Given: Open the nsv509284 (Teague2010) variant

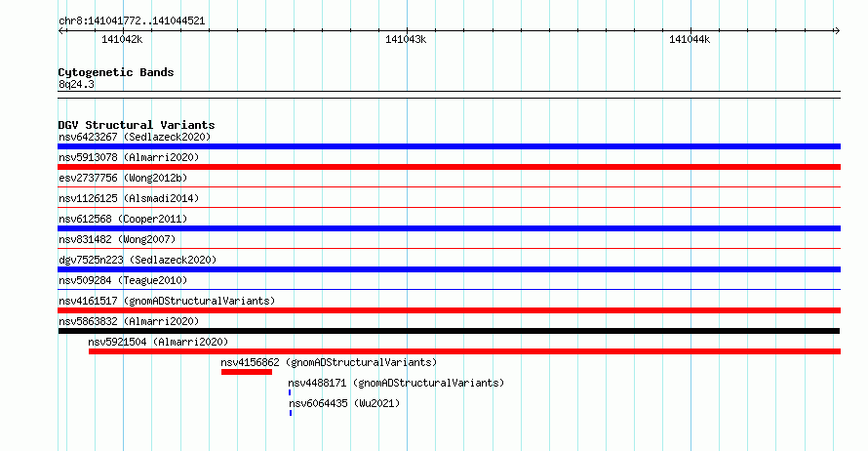Looking at the screenshot, I should click(123, 280).
